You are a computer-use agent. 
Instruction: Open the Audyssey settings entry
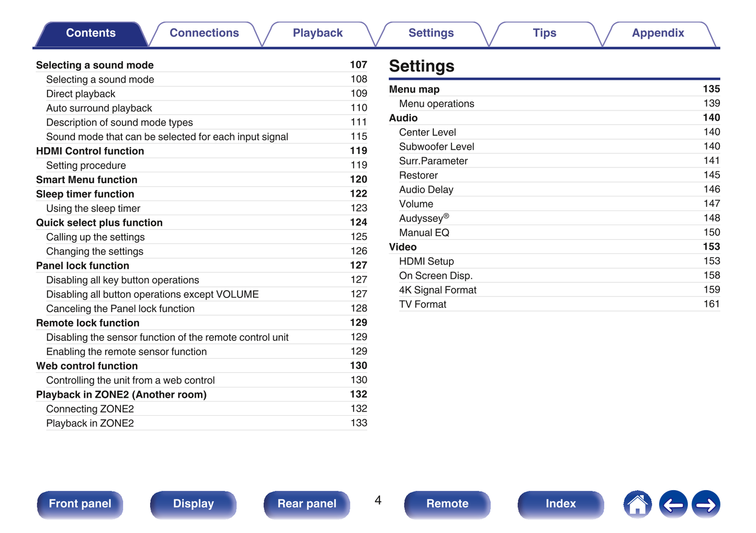pos(423,218)
